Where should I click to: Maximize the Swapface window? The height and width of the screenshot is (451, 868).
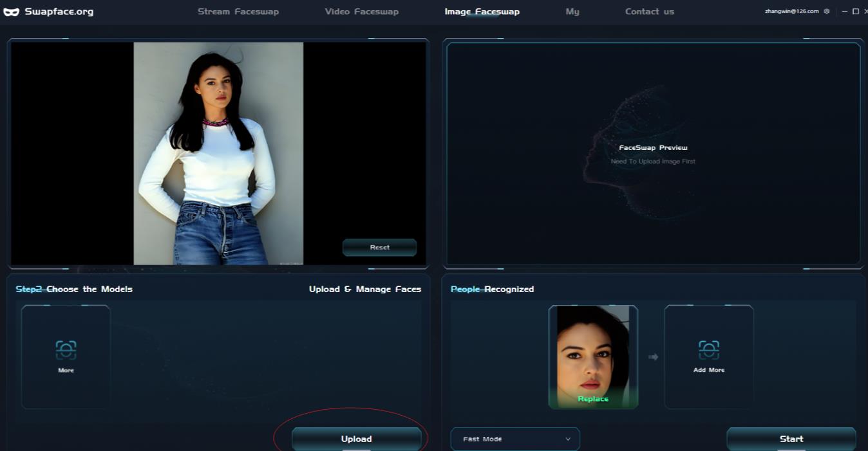point(855,12)
